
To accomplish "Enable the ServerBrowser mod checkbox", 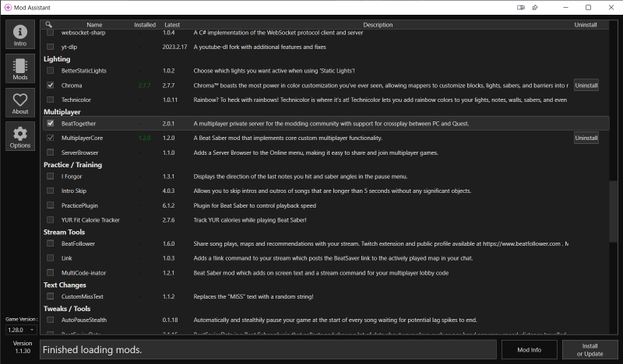I will click(51, 152).
